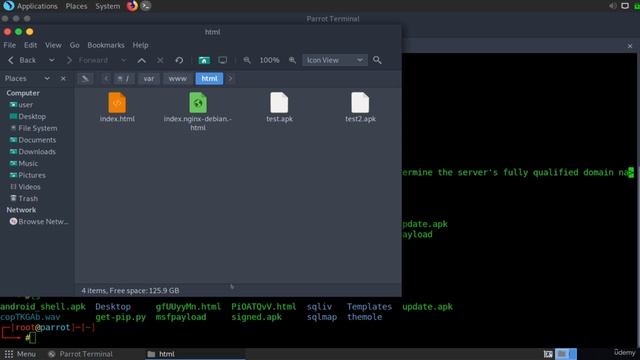Open the Places sidebar selector dropdown

click(x=47, y=78)
